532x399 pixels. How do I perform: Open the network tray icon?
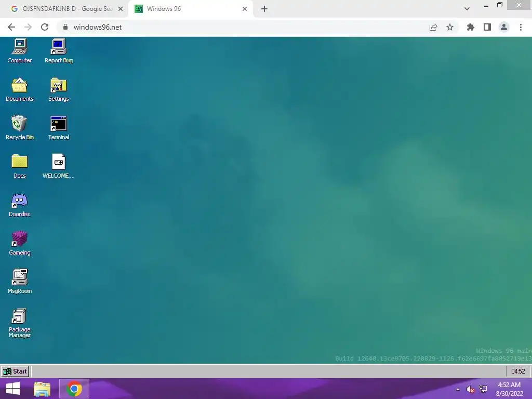tap(483, 389)
